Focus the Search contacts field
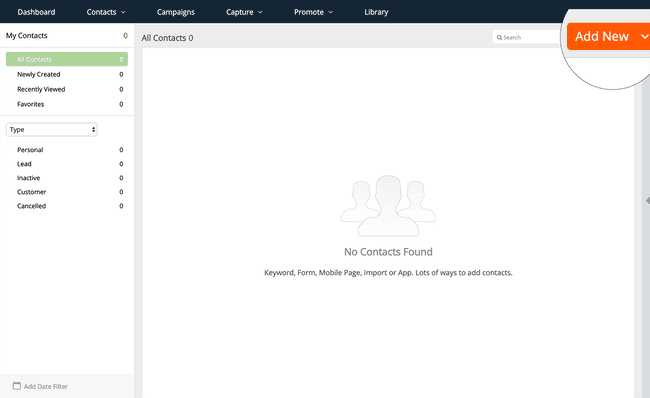 (526, 37)
